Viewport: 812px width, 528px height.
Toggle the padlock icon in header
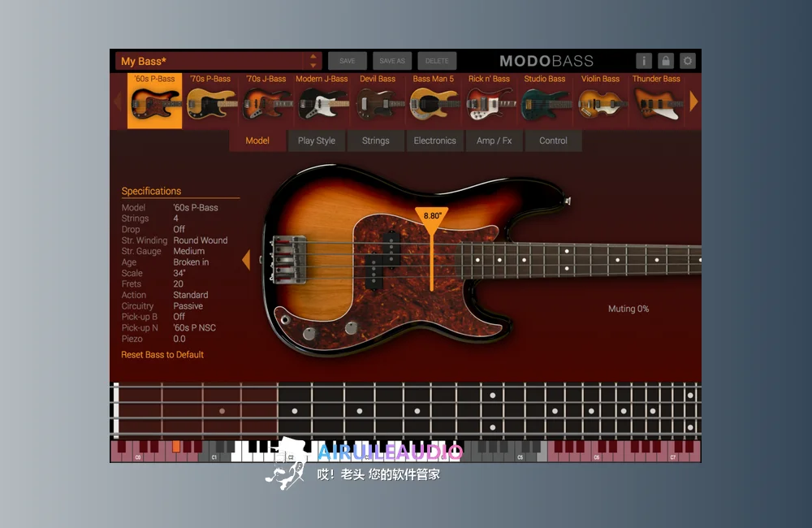tap(666, 61)
